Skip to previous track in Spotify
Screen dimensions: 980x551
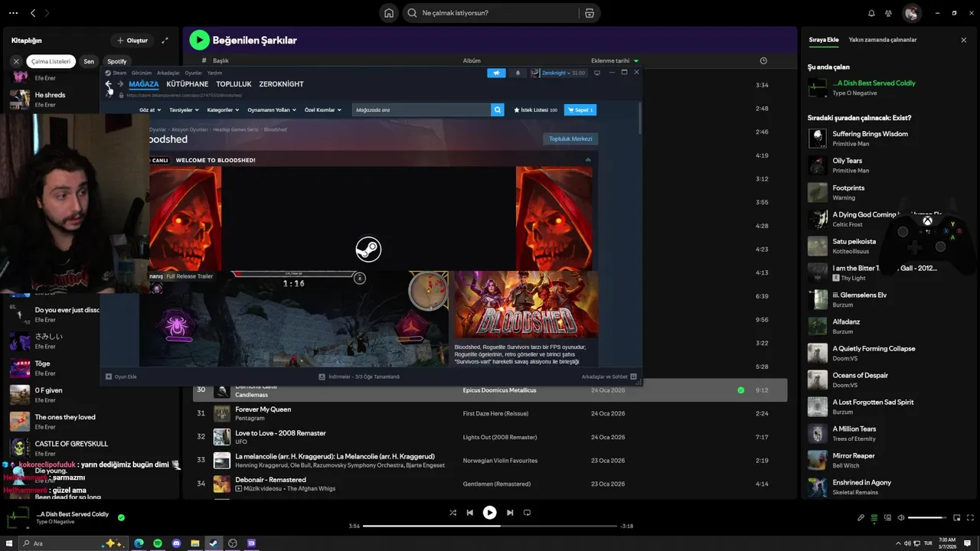(470, 513)
